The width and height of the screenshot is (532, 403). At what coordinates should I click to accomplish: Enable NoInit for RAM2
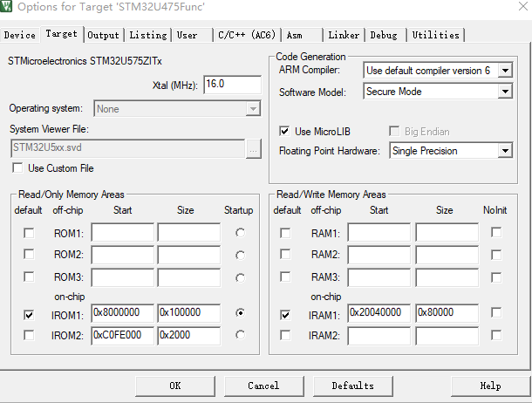click(496, 255)
